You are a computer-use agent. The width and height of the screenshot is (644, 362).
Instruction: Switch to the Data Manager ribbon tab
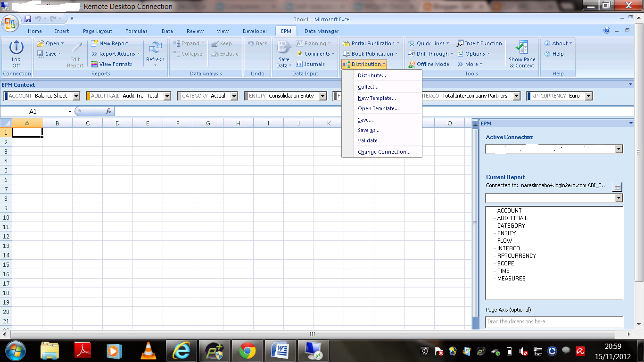321,31
